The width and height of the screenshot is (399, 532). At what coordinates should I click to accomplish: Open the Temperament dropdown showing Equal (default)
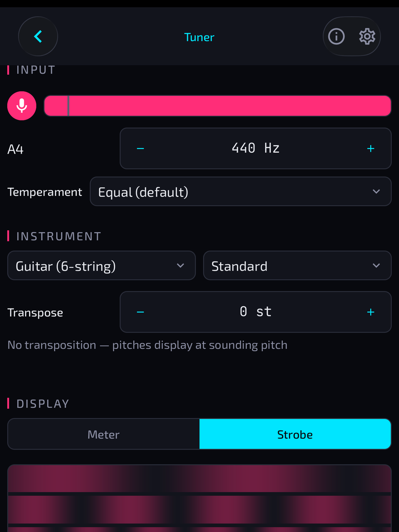[241, 192]
